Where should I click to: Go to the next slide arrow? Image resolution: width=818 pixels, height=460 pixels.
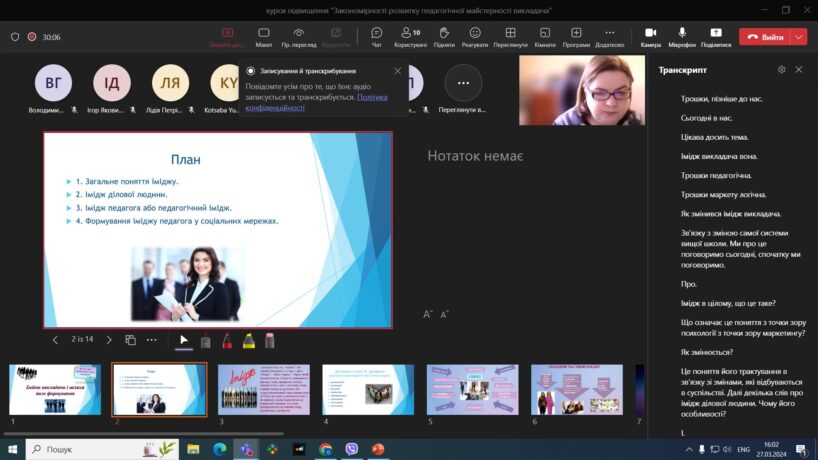coord(109,340)
